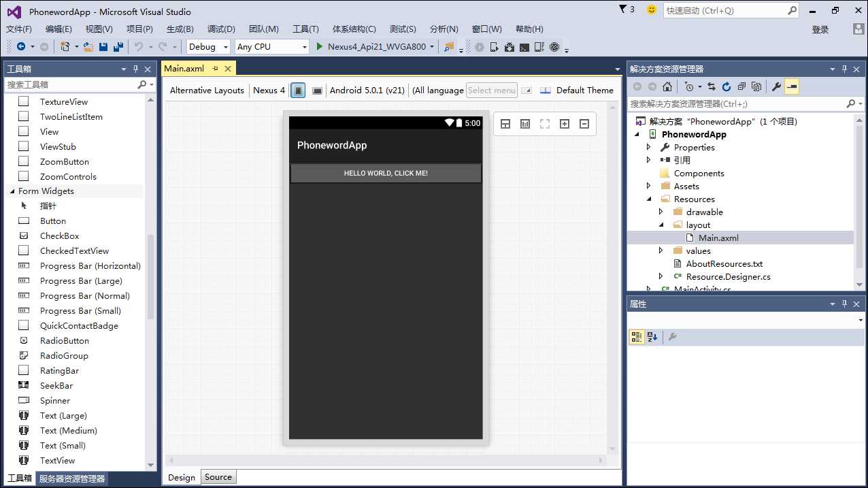Click the Default Theme selector
The width and height of the screenshot is (868, 488).
pos(585,91)
